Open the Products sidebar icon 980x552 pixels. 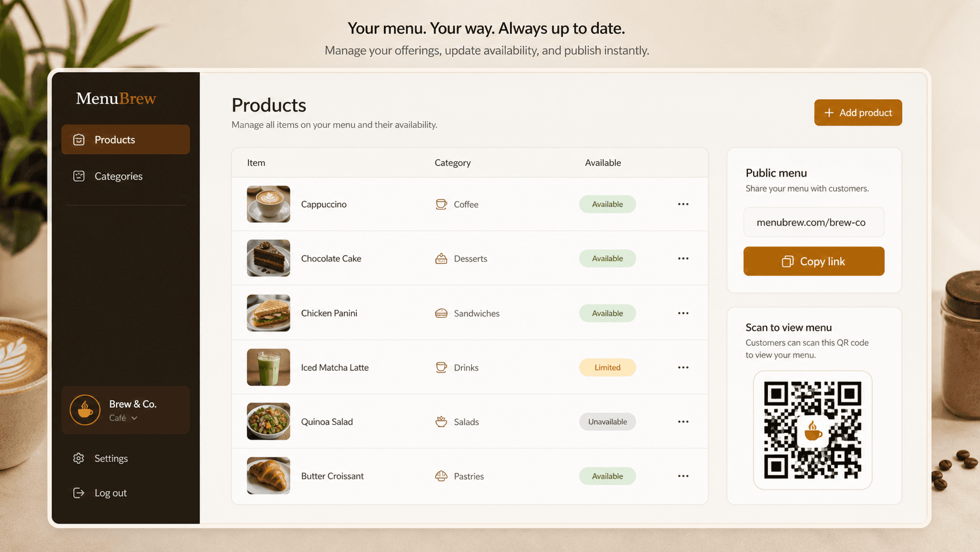(79, 140)
